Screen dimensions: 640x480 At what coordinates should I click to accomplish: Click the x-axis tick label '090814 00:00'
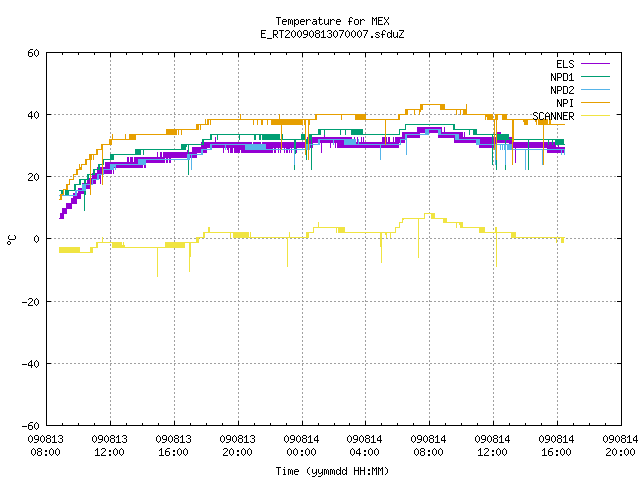302,446
